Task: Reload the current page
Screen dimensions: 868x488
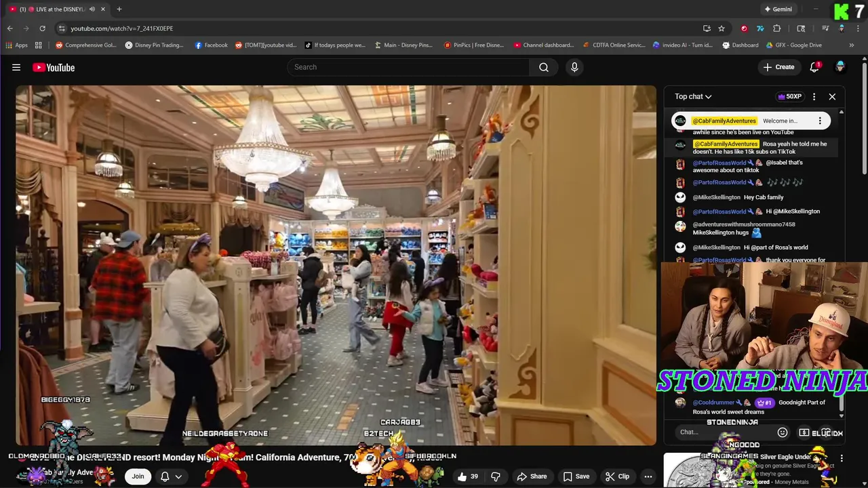Action: tap(42, 28)
